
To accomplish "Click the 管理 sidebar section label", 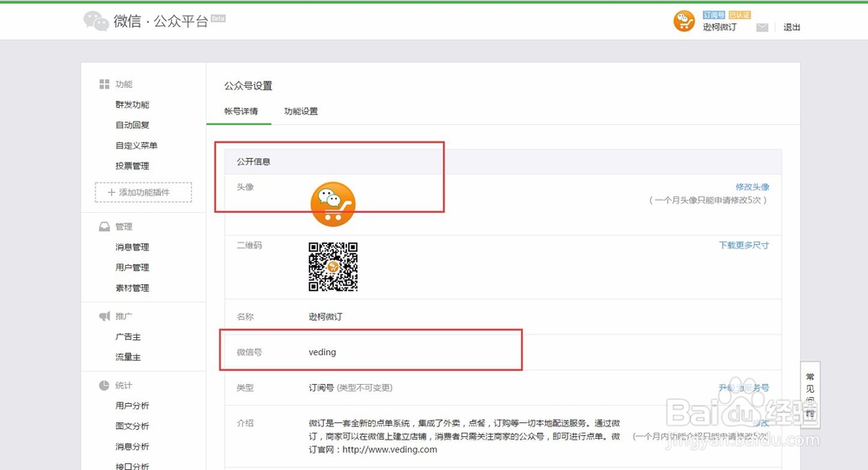I will click(x=124, y=227).
